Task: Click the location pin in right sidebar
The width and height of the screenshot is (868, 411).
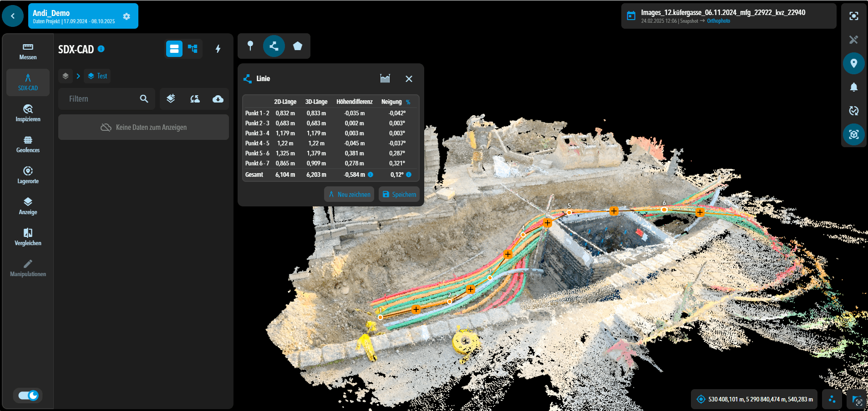Action: pos(853,63)
